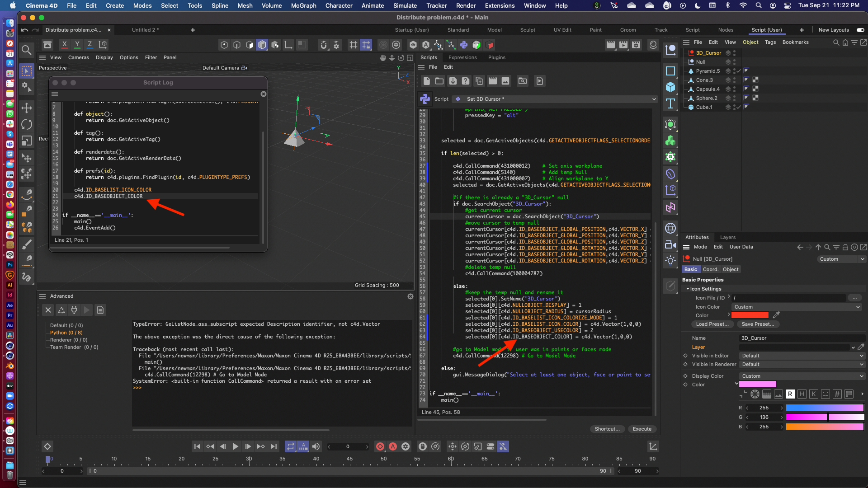Click the Shortcut... button
The width and height of the screenshot is (868, 488).
[x=607, y=429]
